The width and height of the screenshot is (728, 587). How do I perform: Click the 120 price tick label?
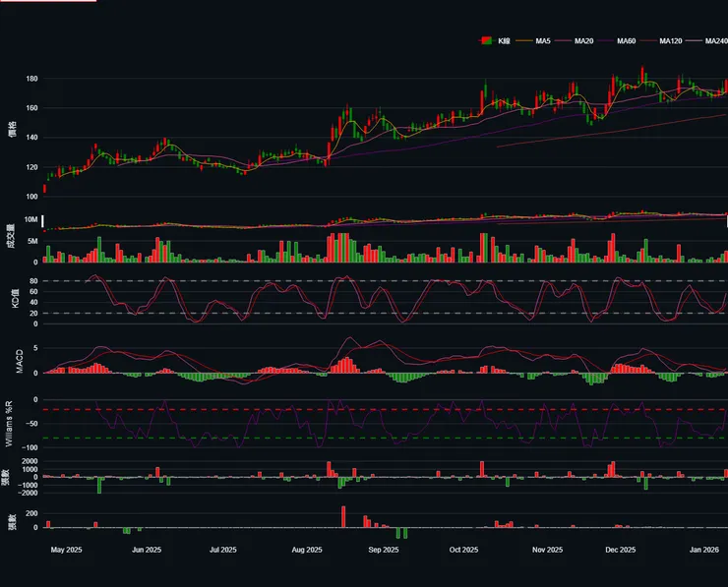32,167
